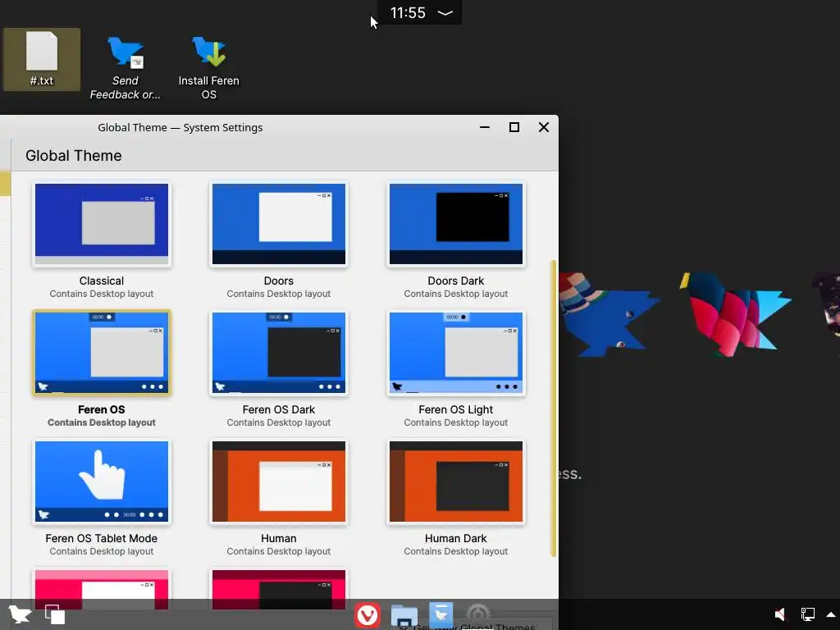The height and width of the screenshot is (630, 840).
Task: Activate System Settings gear icon in taskbar
Action: click(478, 614)
